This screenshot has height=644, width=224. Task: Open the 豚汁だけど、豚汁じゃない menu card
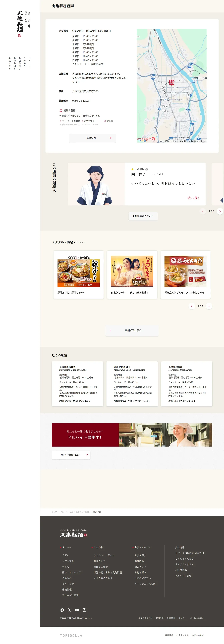click(x=79, y=275)
